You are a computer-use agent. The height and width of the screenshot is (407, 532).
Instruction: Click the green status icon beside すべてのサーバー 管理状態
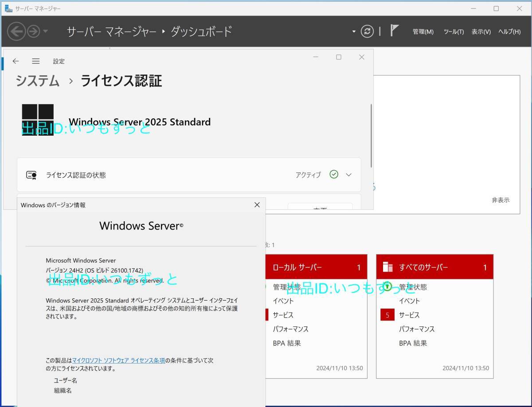387,286
